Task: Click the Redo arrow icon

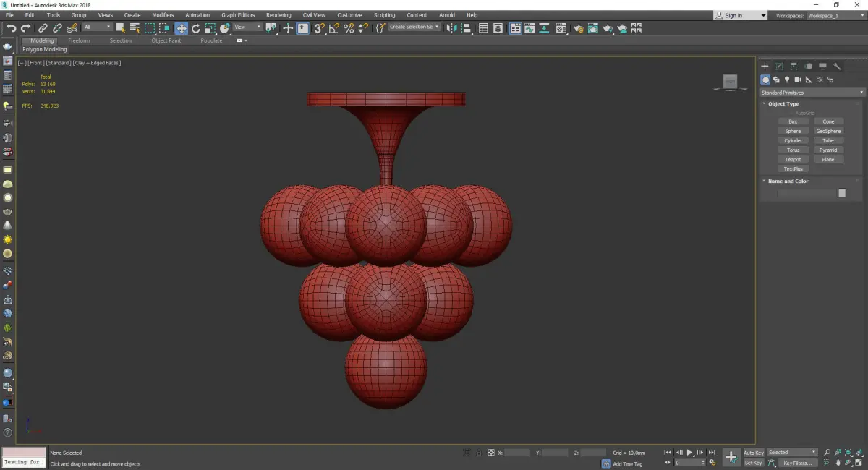Action: click(x=25, y=28)
